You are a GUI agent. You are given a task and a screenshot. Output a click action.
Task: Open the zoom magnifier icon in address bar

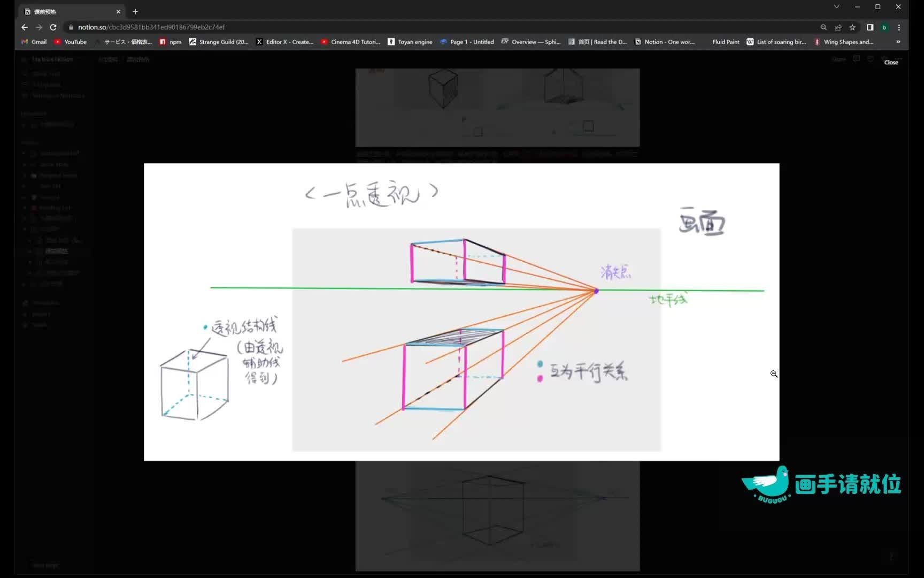pyautogui.click(x=823, y=27)
